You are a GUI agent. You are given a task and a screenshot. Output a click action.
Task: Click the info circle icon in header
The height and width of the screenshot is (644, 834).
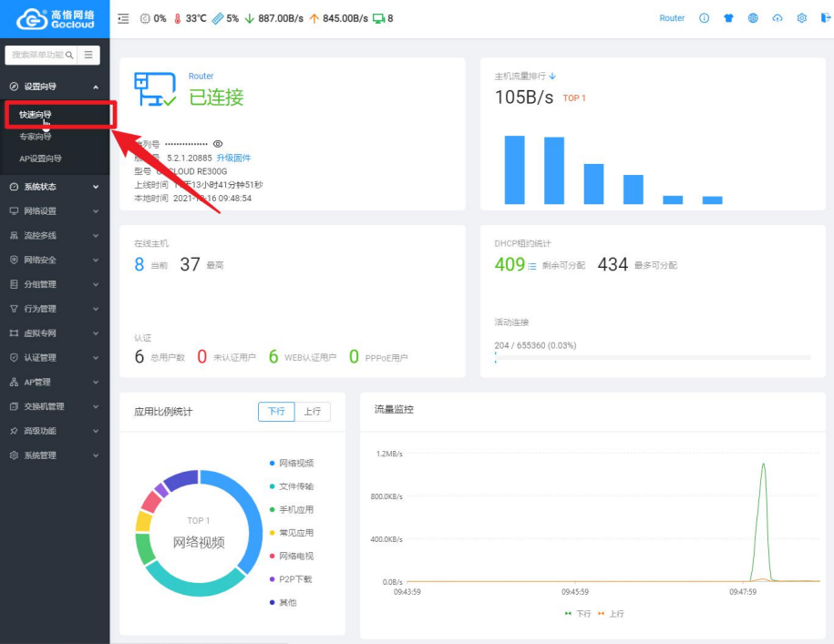pyautogui.click(x=704, y=18)
